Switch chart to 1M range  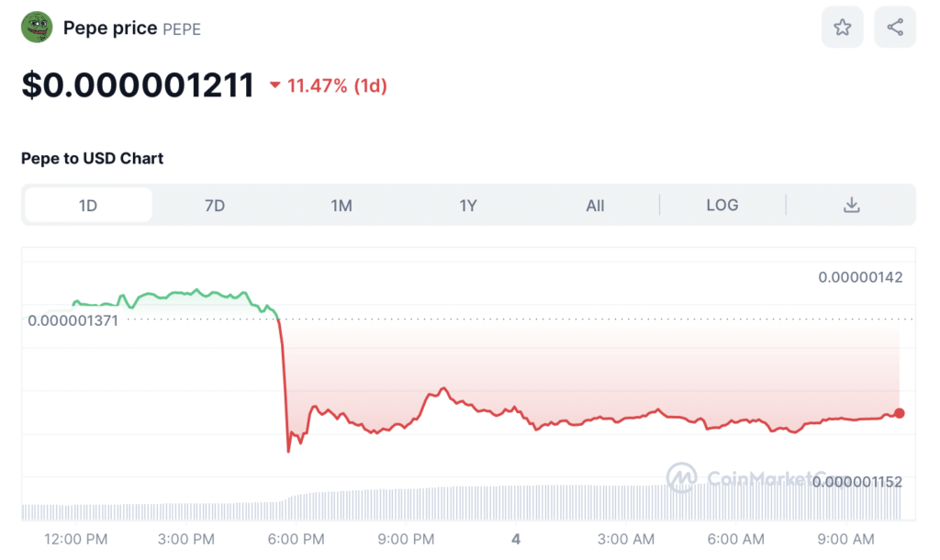pos(341,205)
